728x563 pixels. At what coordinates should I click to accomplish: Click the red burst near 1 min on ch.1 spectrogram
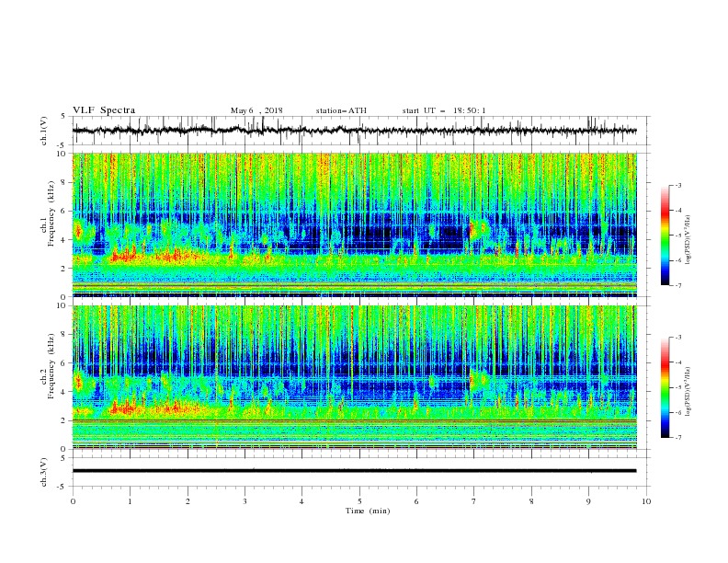pos(124,256)
